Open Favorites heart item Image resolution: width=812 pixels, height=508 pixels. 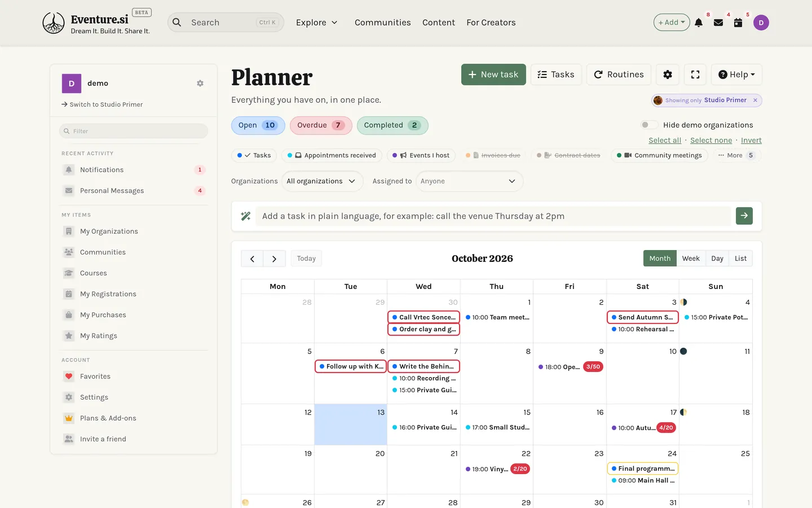point(134,376)
